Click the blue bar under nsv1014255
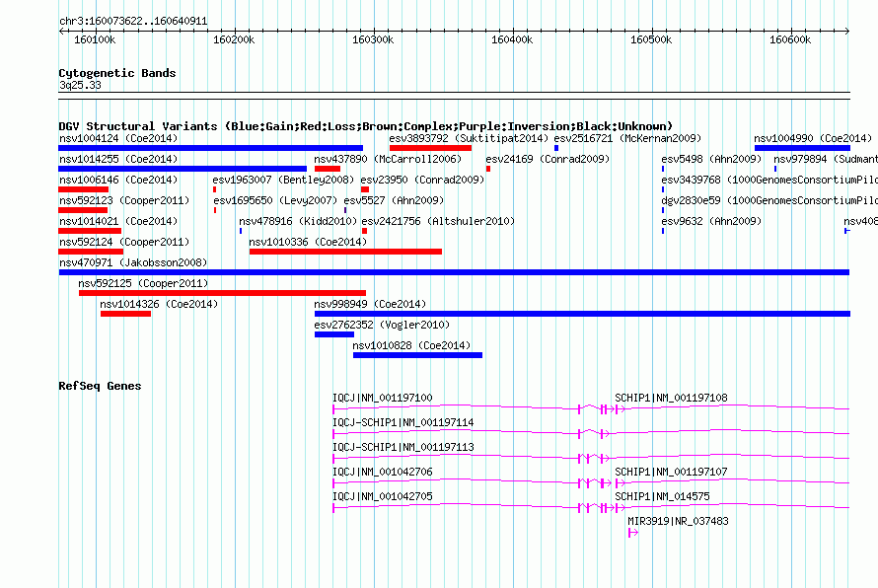 pos(183,169)
